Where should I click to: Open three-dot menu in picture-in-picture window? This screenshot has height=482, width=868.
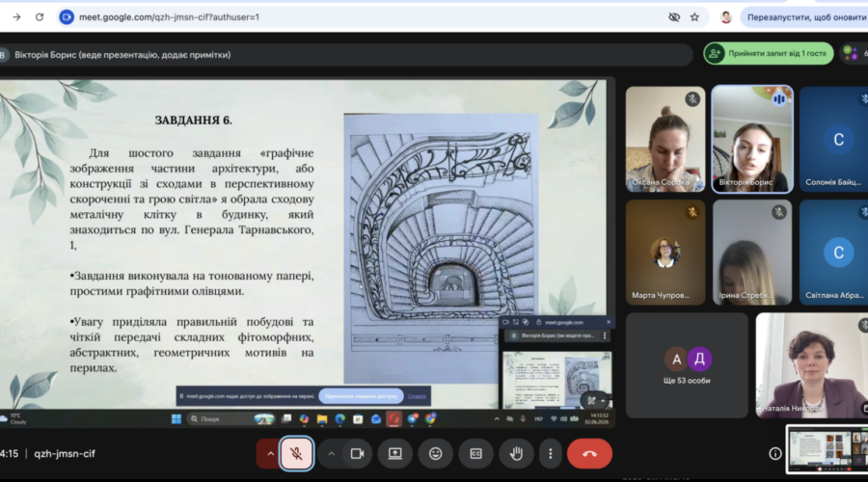(x=605, y=335)
